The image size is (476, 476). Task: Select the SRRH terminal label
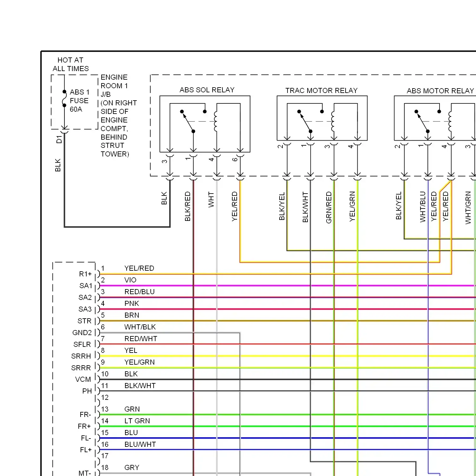(81, 356)
